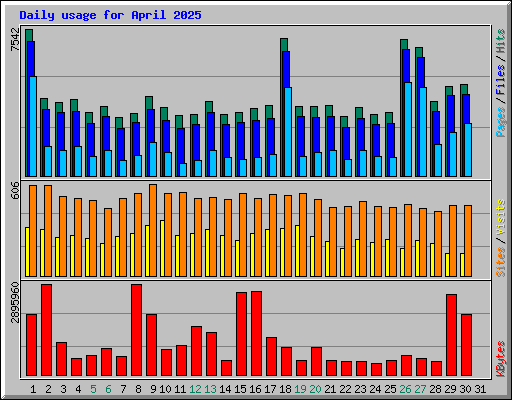Click the yellow 'Visits' legend label
The width and height of the screenshot is (512, 400).
500,218
